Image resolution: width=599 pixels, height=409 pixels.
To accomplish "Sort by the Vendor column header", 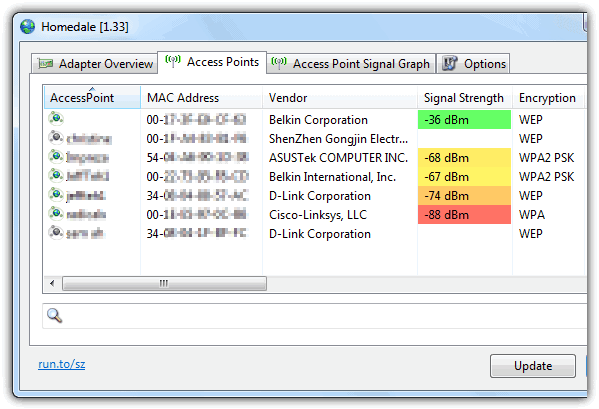I will click(340, 98).
